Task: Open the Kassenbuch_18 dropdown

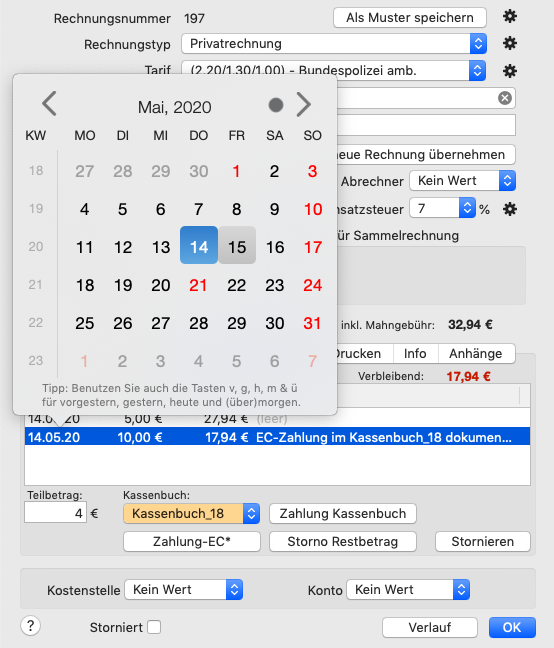Action: tap(191, 514)
